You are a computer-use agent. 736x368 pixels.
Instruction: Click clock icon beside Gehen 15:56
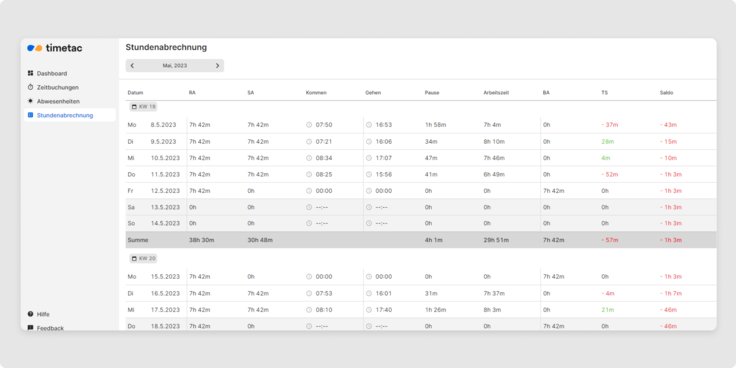pyautogui.click(x=369, y=174)
